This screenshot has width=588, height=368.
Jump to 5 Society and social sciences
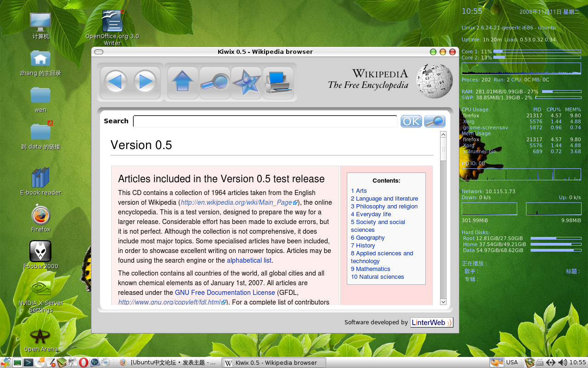[x=378, y=226]
